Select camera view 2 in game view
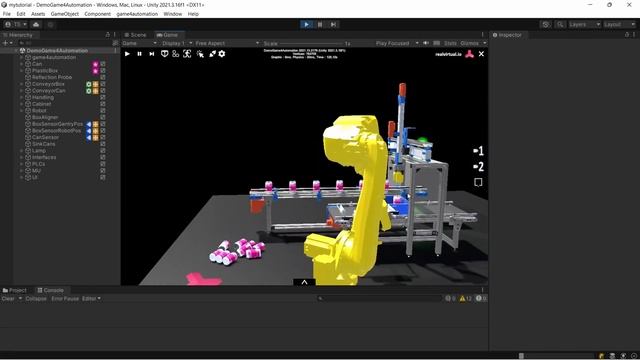The width and height of the screenshot is (640, 360). (x=479, y=167)
